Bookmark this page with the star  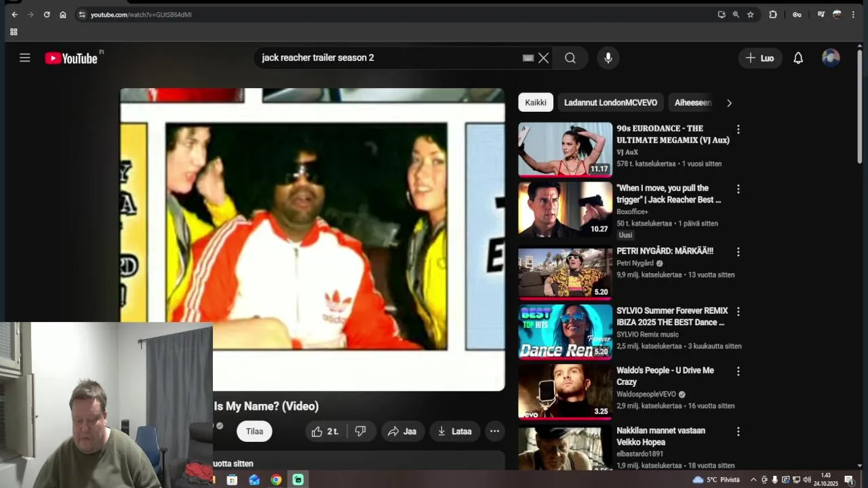[x=750, y=14]
